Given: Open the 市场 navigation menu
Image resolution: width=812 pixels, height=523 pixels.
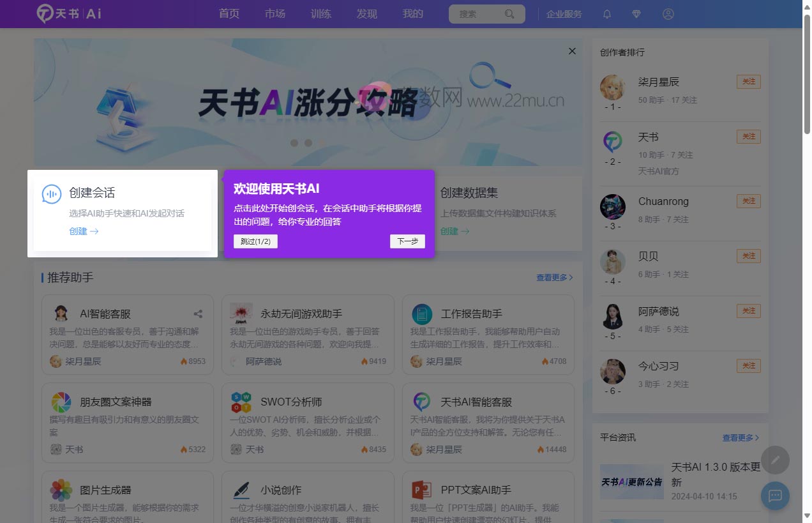Looking at the screenshot, I should (274, 13).
